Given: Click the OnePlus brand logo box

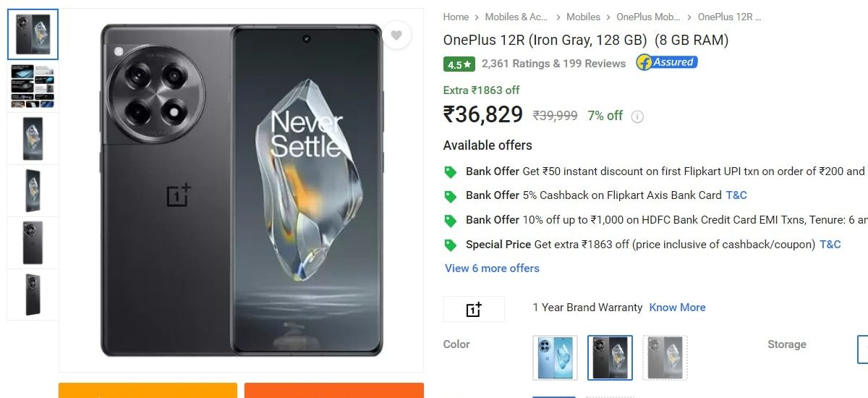Looking at the screenshot, I should pyautogui.click(x=474, y=309).
